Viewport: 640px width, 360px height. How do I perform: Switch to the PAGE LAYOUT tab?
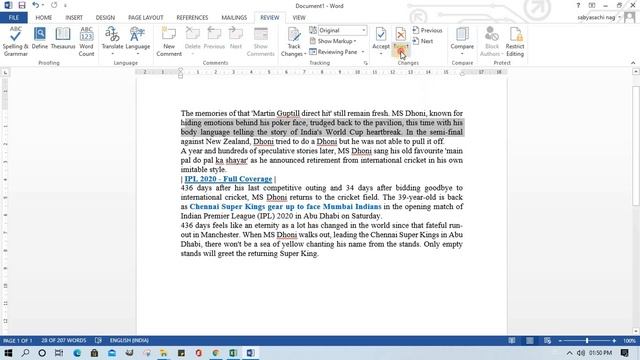click(x=145, y=18)
